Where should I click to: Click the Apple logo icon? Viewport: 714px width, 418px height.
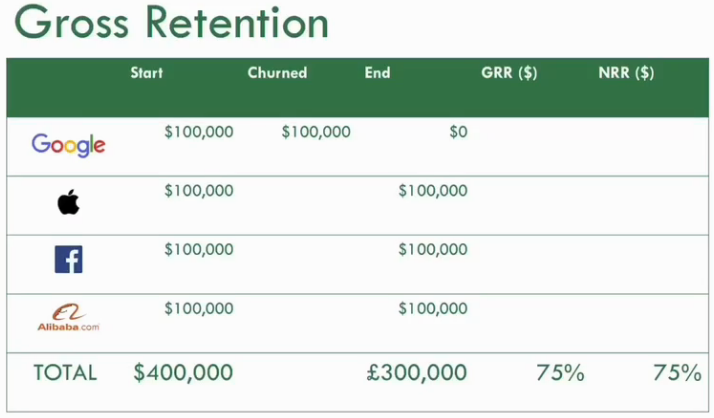[68, 203]
